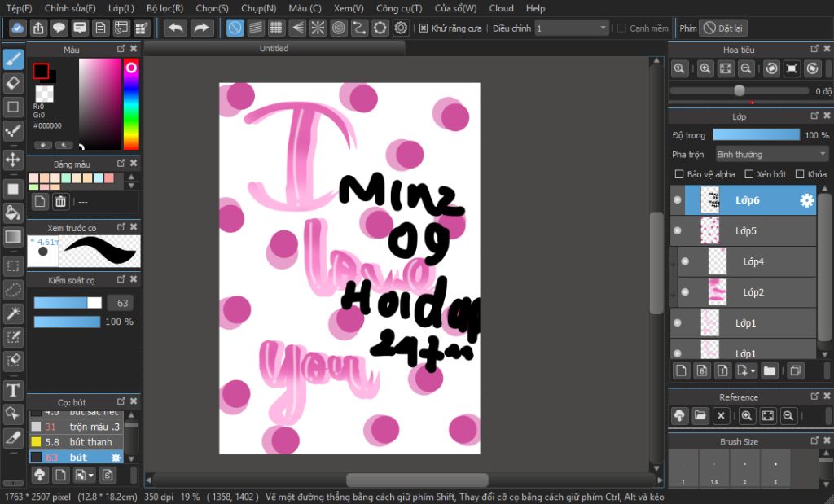Enable circle snap icon
This screenshot has height=504, width=834.
point(339,28)
